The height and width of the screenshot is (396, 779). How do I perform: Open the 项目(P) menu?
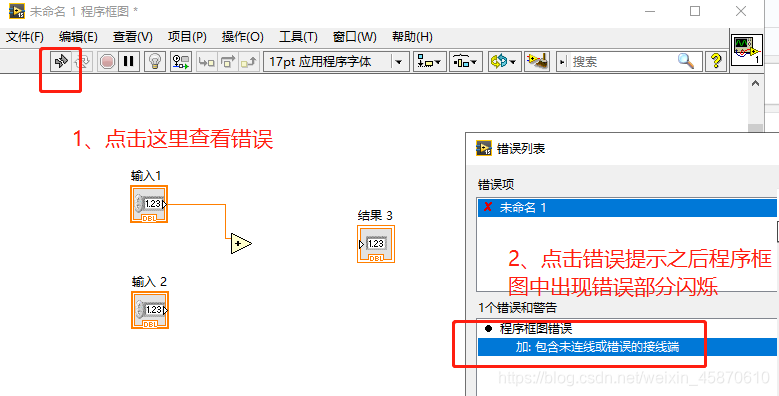tap(187, 37)
